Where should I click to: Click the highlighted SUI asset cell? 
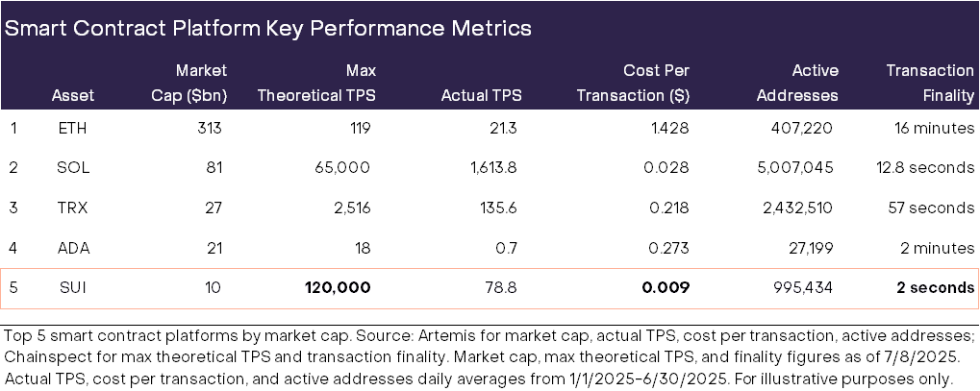point(66,288)
